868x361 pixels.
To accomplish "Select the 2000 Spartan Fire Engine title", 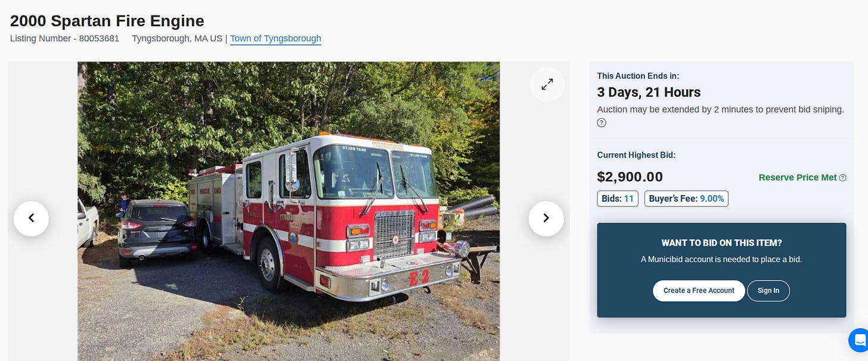I will (x=107, y=21).
